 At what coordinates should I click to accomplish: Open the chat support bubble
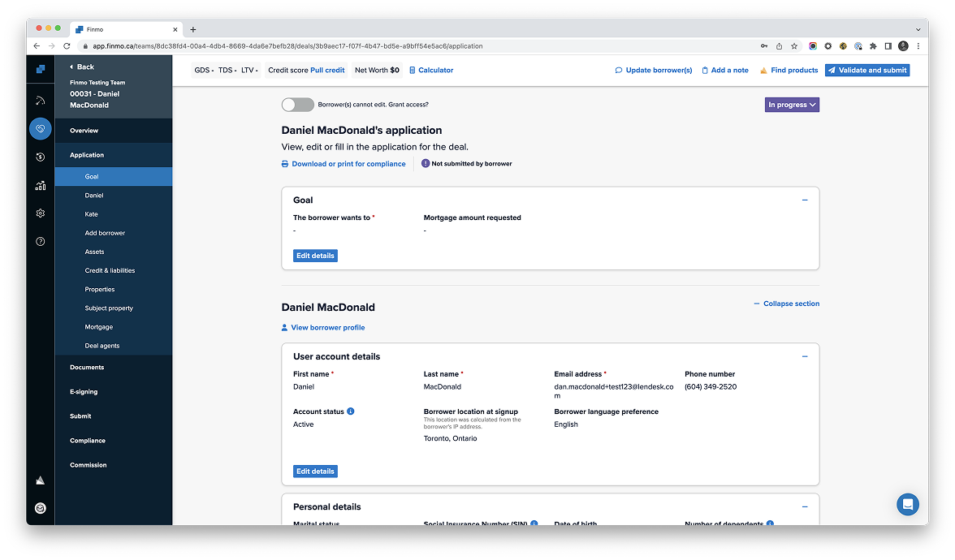coord(908,504)
